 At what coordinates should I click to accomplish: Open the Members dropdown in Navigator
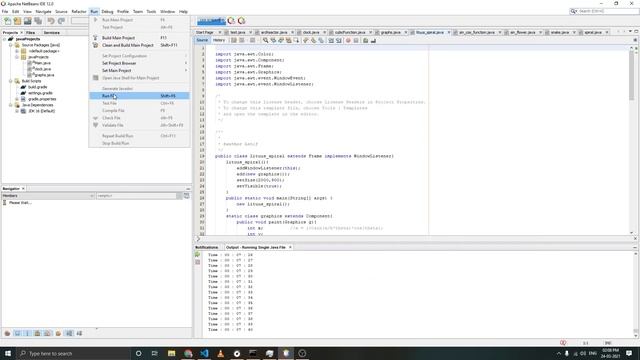coord(48,196)
